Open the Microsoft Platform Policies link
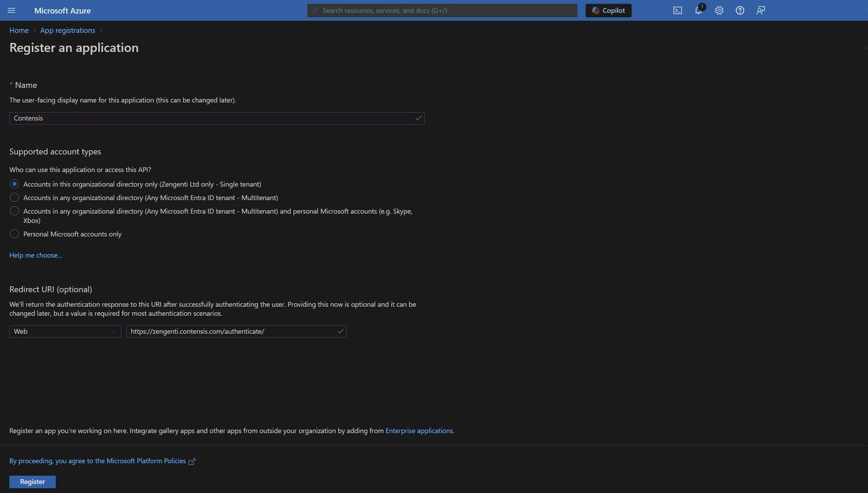This screenshot has height=493, width=868. [98, 461]
